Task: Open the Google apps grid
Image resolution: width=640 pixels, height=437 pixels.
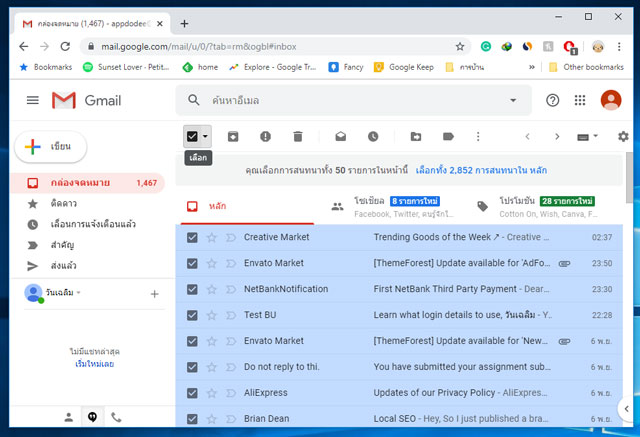Action: click(580, 100)
